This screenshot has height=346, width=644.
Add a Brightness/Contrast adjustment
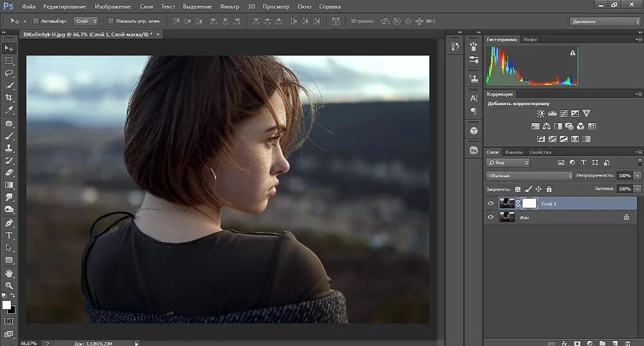point(541,113)
